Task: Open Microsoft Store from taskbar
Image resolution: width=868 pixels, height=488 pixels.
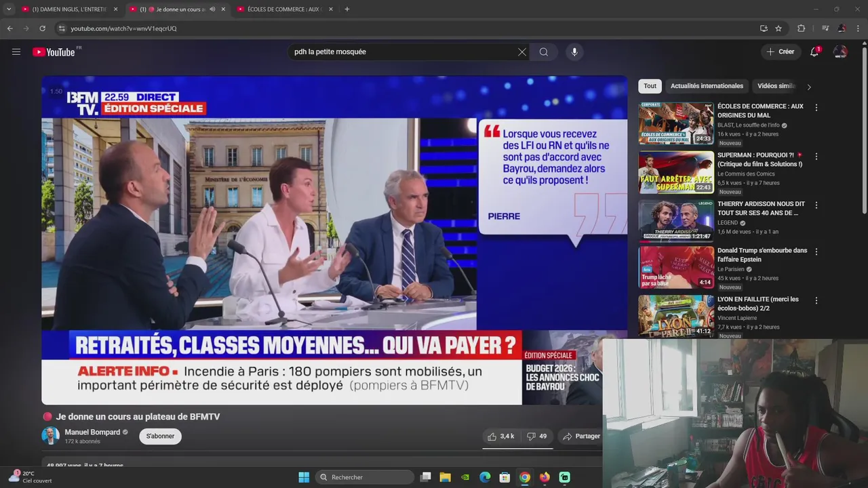Action: [x=505, y=477]
